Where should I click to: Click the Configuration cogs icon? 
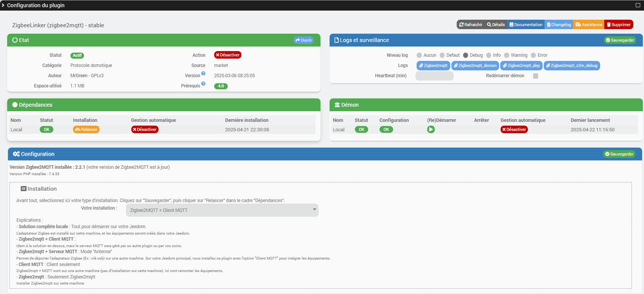(16, 154)
